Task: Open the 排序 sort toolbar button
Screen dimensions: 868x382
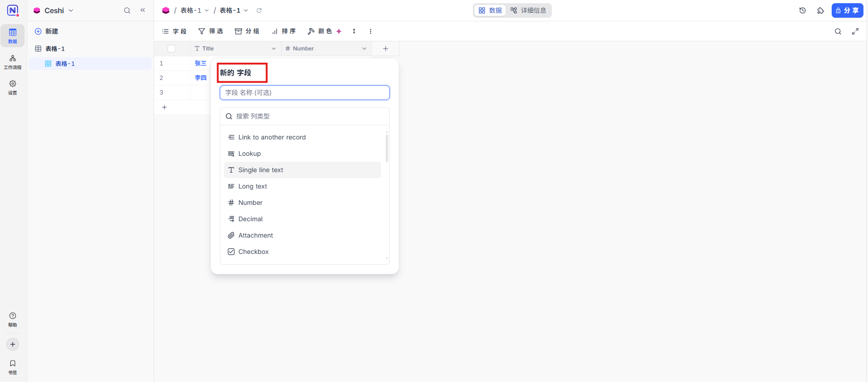Action: 284,31
